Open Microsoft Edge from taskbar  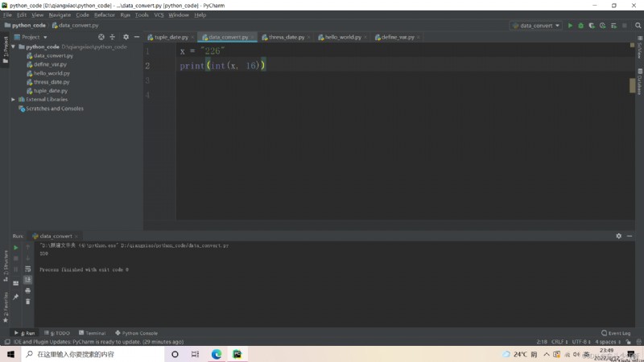(217, 354)
